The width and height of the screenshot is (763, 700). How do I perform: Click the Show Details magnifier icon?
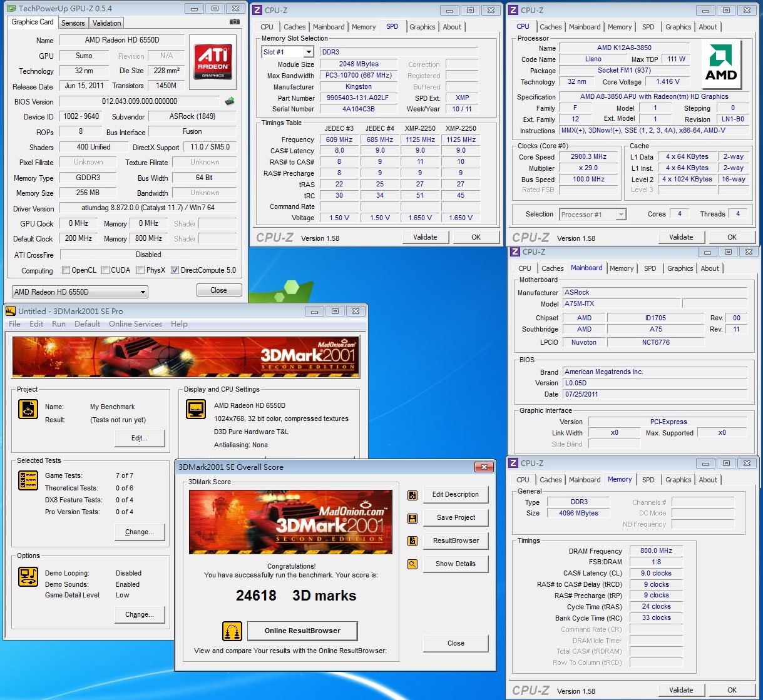pos(412,564)
